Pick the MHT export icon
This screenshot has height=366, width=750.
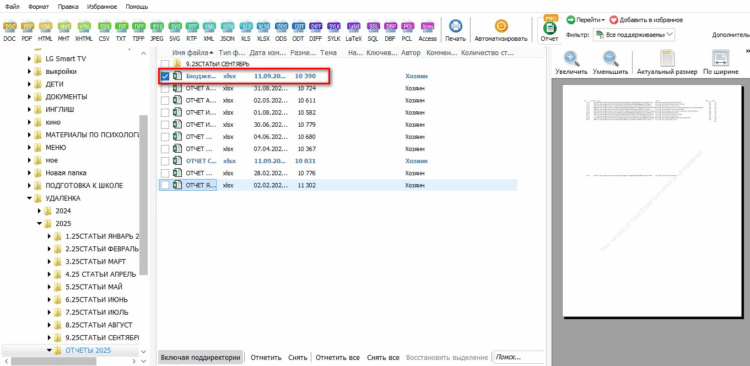[64, 31]
